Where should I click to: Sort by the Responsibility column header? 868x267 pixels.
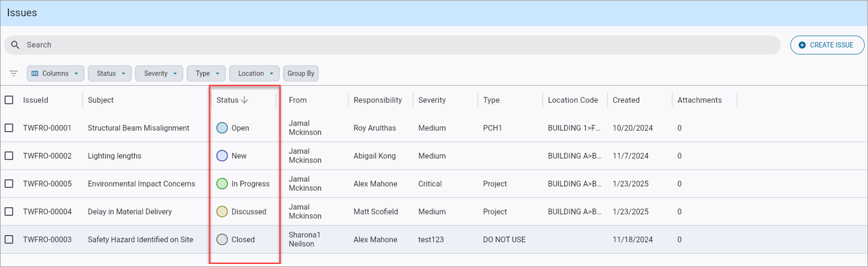click(x=378, y=100)
